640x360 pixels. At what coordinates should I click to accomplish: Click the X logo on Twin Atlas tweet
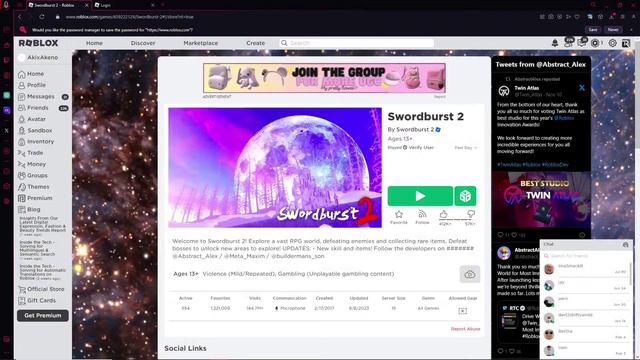tap(582, 88)
